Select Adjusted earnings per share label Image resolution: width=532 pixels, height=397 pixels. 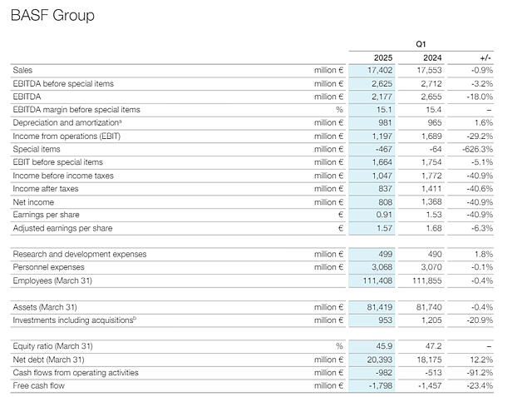(63, 228)
